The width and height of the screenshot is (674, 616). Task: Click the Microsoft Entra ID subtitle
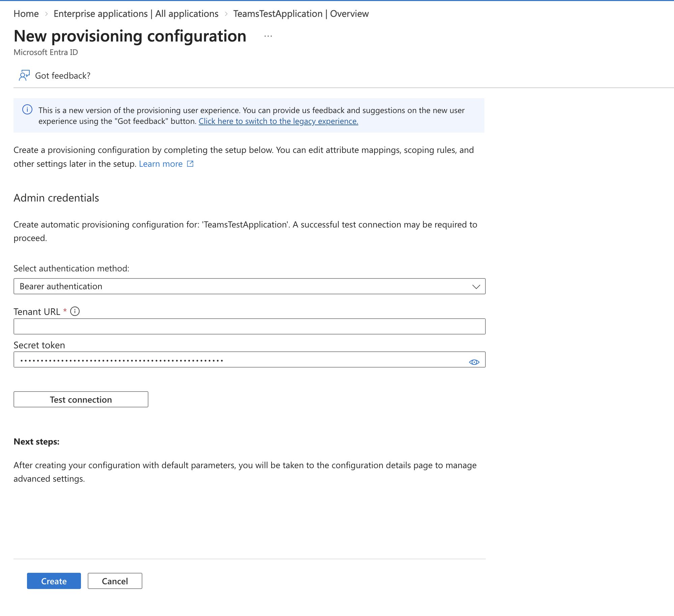pos(46,52)
